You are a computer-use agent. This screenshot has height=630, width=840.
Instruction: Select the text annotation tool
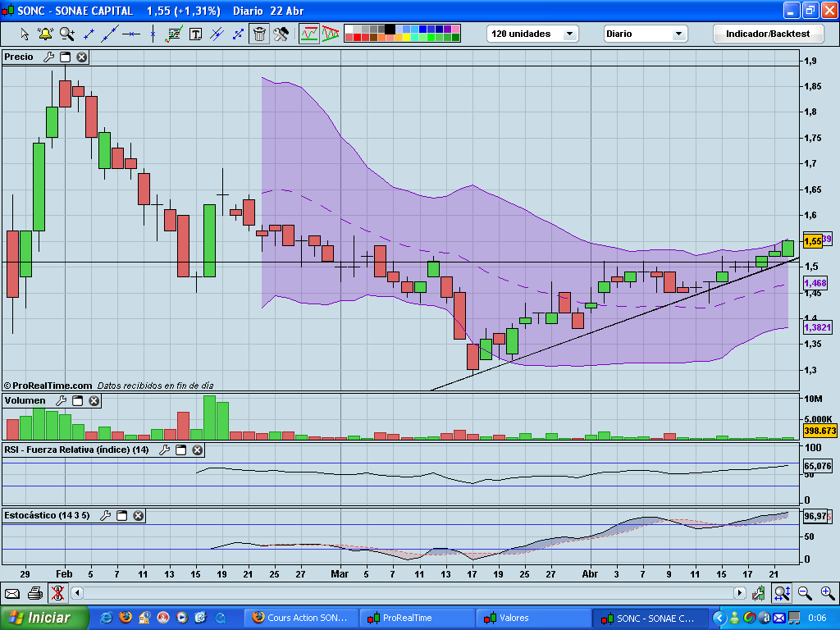click(195, 34)
